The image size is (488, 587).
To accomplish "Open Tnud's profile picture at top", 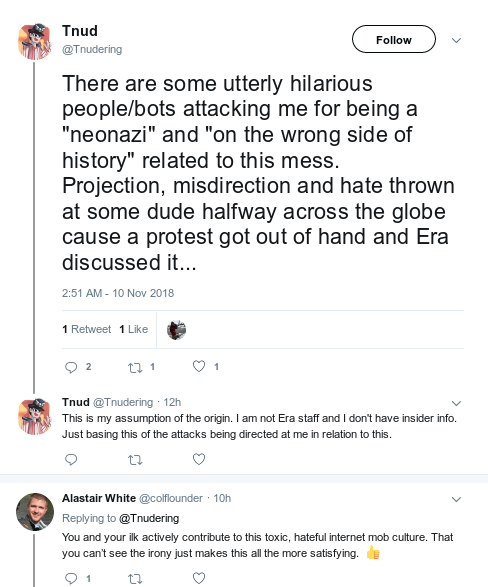I will coord(35,42).
